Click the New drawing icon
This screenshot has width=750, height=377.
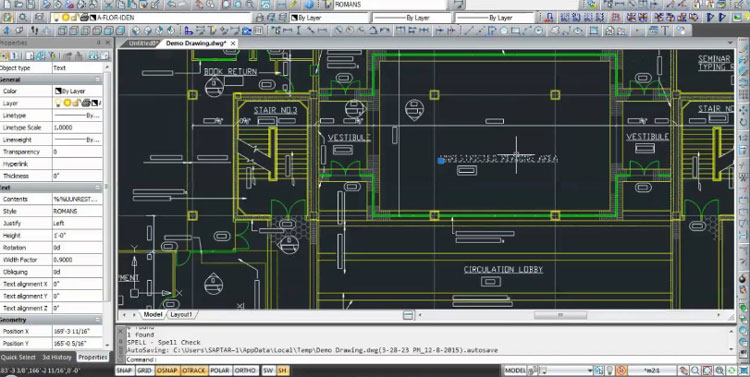[x=7, y=4]
